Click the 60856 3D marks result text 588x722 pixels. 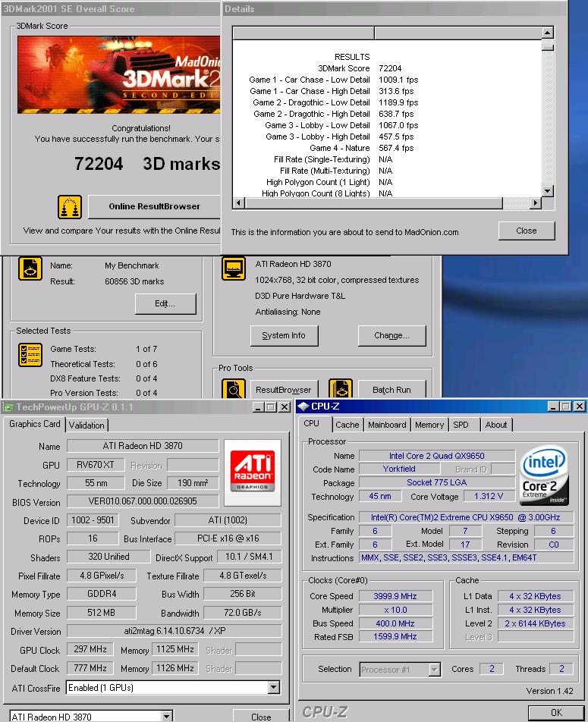pyautogui.click(x=134, y=281)
